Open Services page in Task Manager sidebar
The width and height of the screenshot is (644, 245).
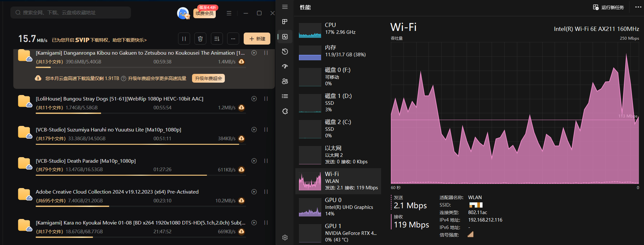coord(285,111)
